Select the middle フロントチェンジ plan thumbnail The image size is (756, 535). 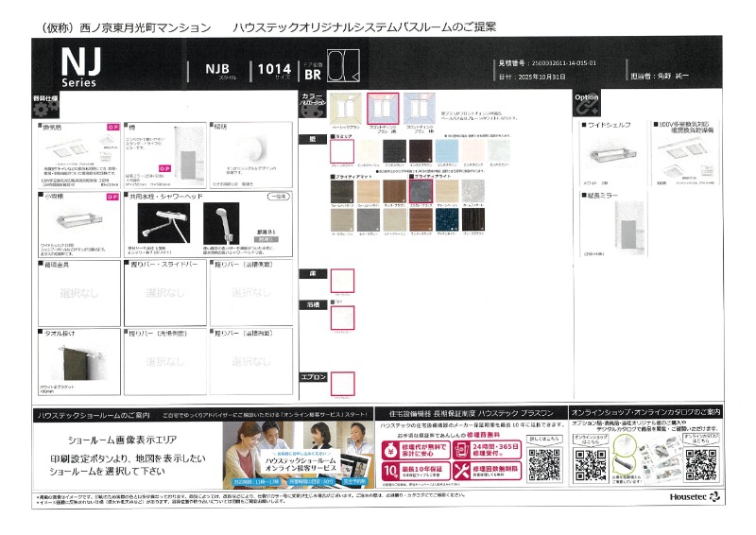tap(383, 109)
